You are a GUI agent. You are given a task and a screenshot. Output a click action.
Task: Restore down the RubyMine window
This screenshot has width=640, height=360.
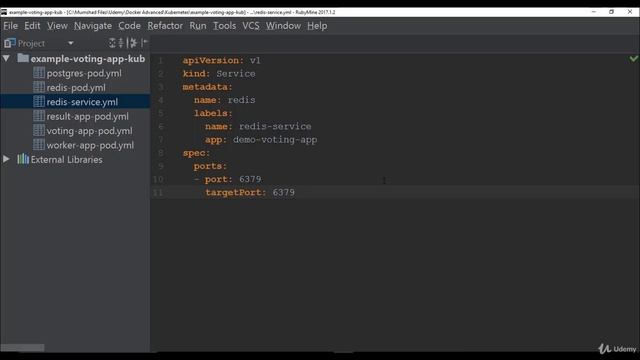pos(611,12)
